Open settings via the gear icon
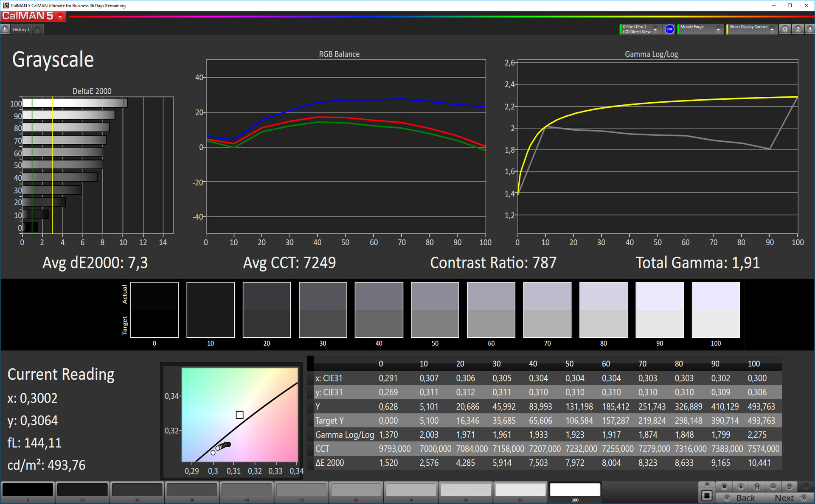Viewport: 815px width, 504px height. click(x=785, y=29)
